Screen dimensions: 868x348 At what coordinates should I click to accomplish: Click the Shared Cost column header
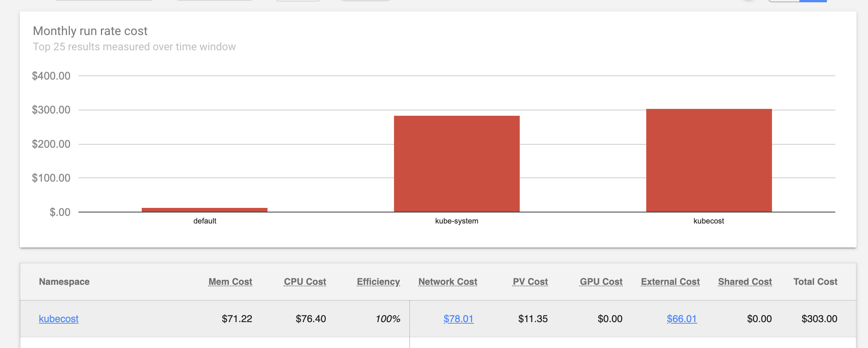point(745,282)
